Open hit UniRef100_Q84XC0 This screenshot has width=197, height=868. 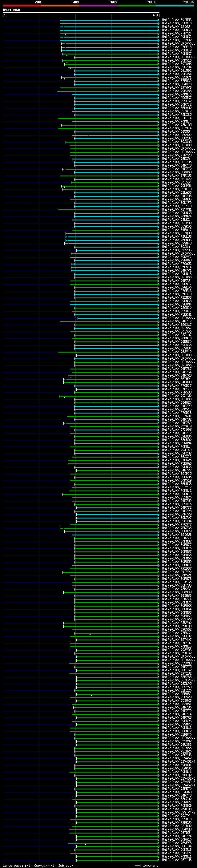(x=176, y=84)
